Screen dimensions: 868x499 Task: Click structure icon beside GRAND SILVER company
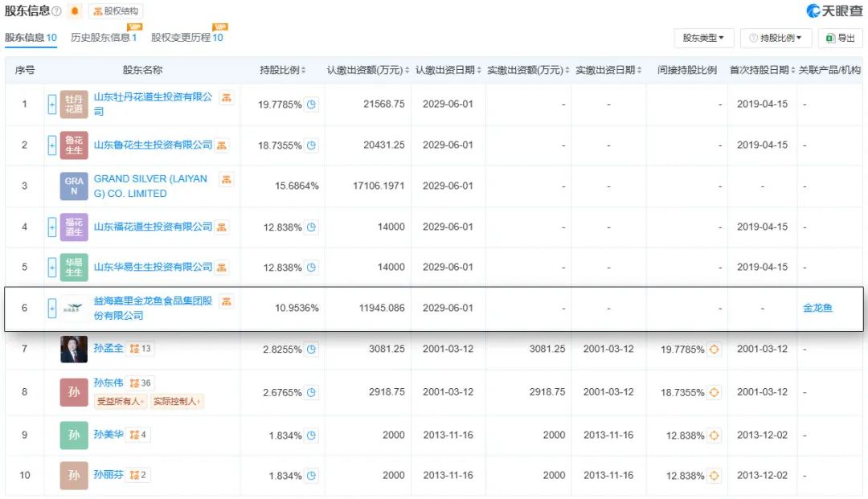[x=227, y=179]
